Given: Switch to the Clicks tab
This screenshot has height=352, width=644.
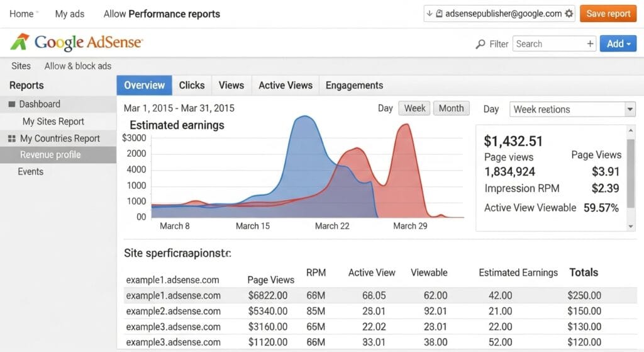Looking at the screenshot, I should pyautogui.click(x=192, y=85).
